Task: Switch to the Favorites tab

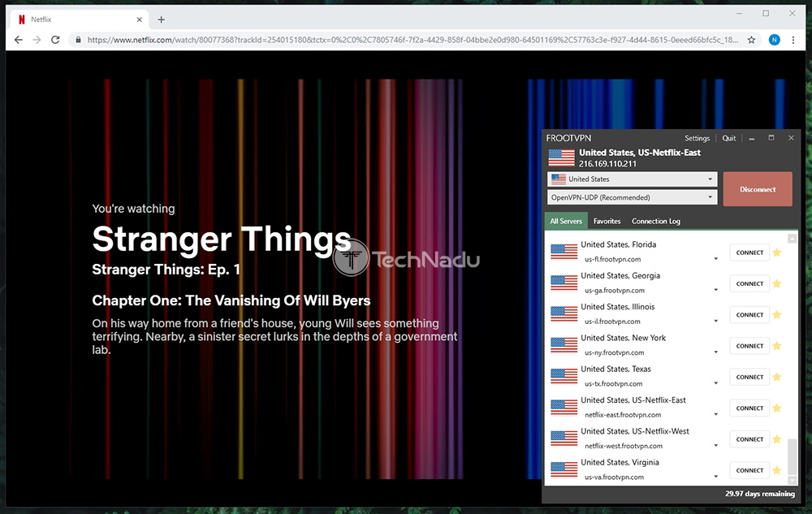Action: pyautogui.click(x=607, y=221)
